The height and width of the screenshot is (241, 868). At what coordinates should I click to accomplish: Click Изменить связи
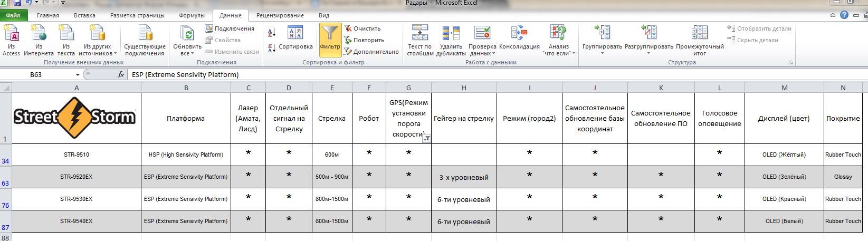click(x=233, y=52)
